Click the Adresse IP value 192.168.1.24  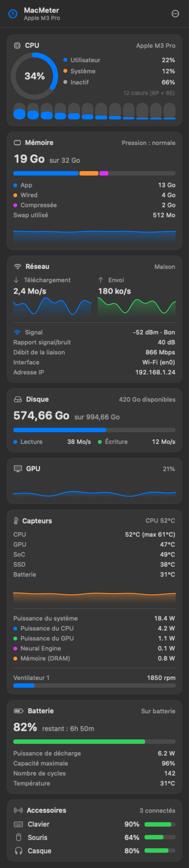(x=155, y=372)
